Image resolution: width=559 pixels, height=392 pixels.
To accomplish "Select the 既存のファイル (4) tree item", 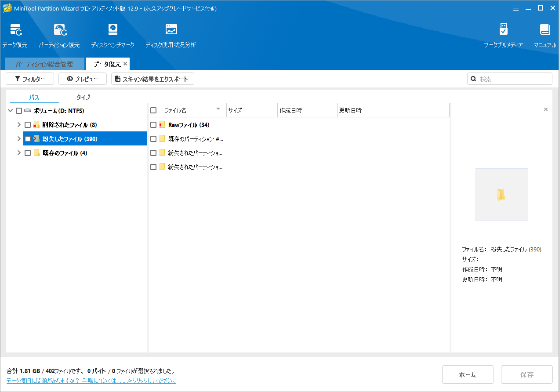I will [65, 153].
